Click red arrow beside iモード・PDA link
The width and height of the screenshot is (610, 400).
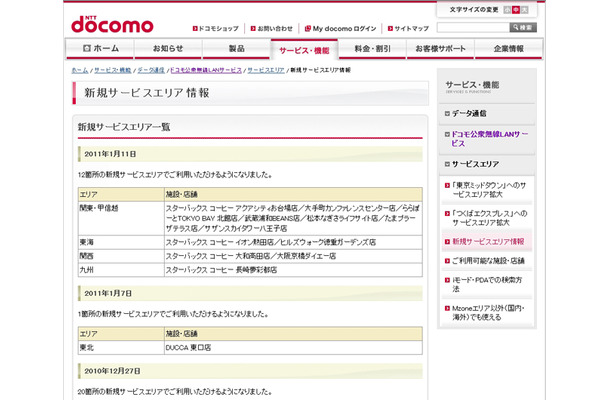[447, 280]
